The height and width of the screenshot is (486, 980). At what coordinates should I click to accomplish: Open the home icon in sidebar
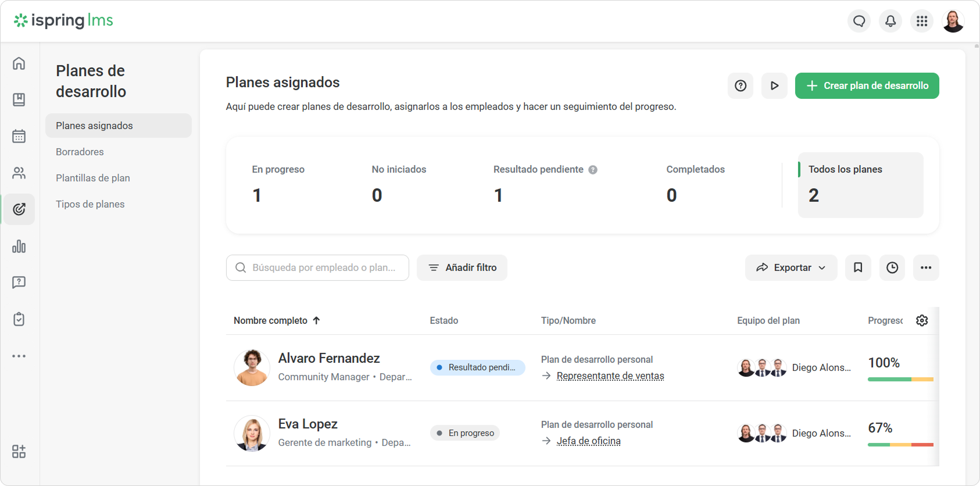pos(19,63)
